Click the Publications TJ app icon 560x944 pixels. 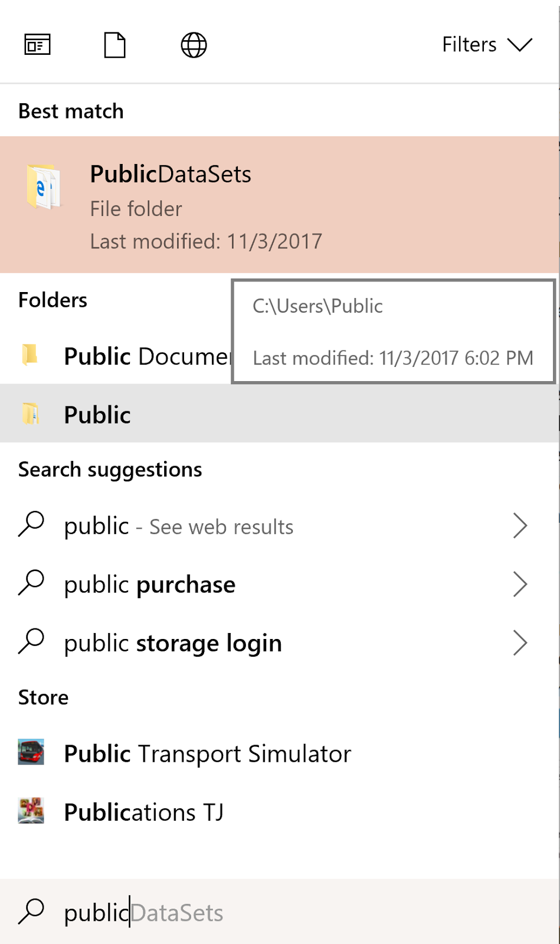[31, 811]
